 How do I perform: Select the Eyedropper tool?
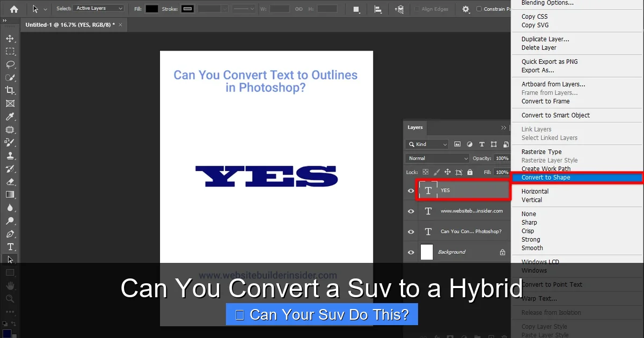tap(10, 117)
